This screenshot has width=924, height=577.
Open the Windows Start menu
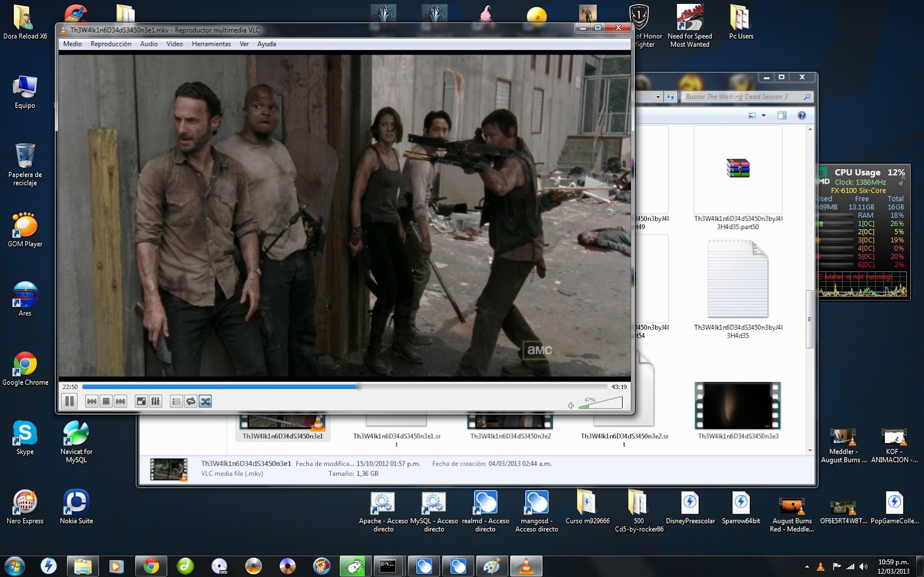tap(14, 565)
